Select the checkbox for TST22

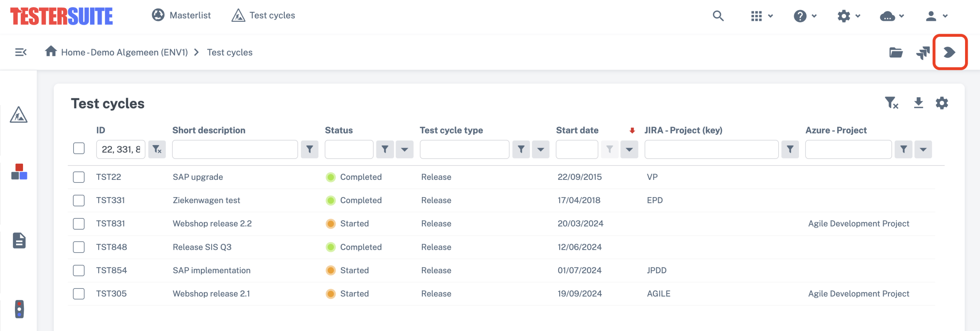click(79, 177)
